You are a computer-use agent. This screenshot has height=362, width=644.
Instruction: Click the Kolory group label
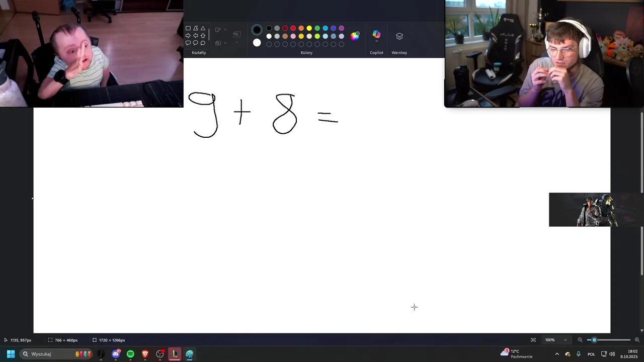tap(306, 52)
